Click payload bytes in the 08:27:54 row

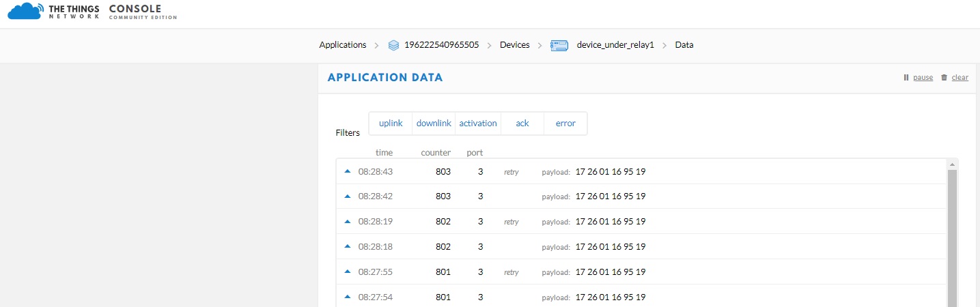pyautogui.click(x=611, y=297)
